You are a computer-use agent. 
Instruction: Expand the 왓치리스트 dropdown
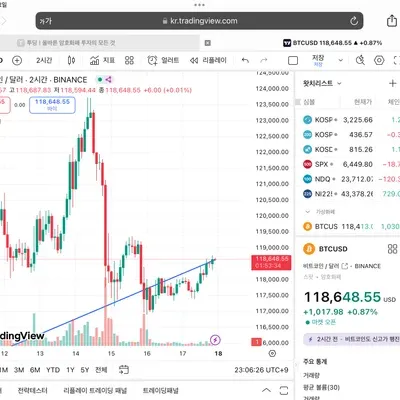pos(322,83)
